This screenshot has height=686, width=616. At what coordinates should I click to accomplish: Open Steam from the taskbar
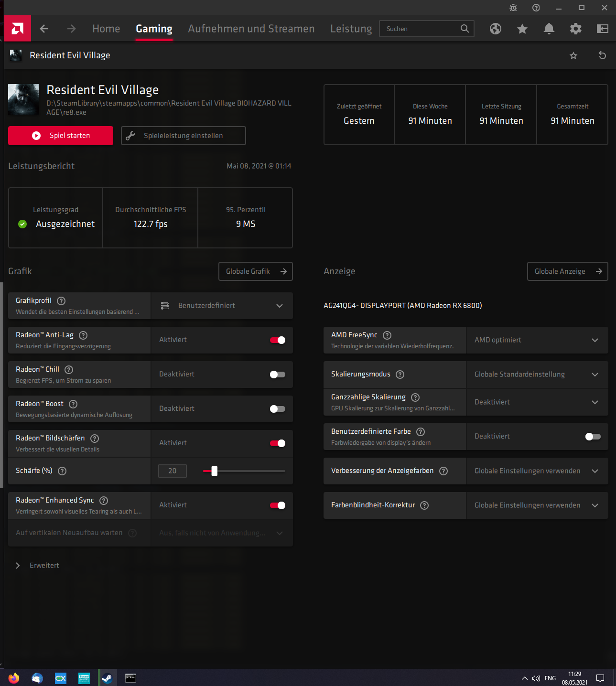point(107,678)
